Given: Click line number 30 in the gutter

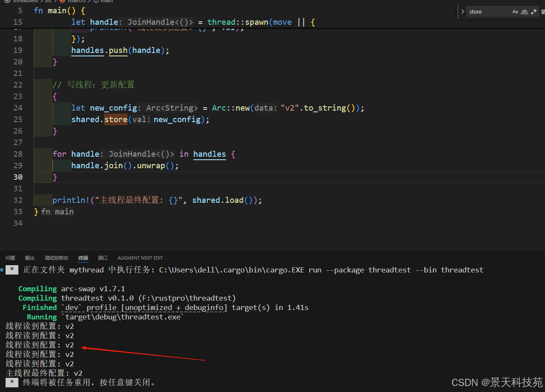Looking at the screenshot, I should 18,177.
